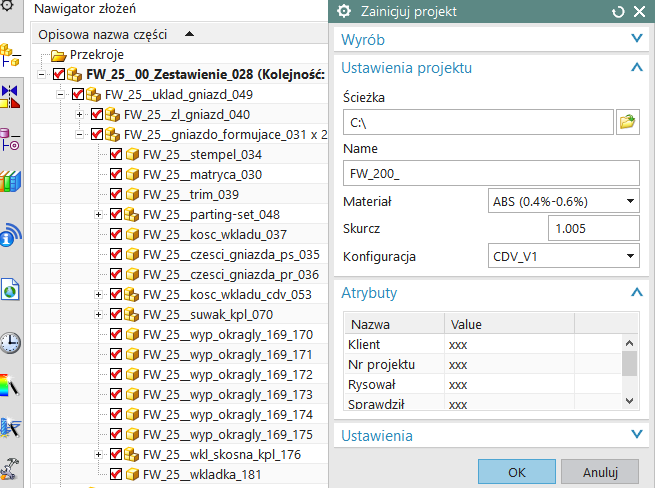This screenshot has width=655, height=488.
Task: Expand the Wyrób section
Action: point(491,40)
